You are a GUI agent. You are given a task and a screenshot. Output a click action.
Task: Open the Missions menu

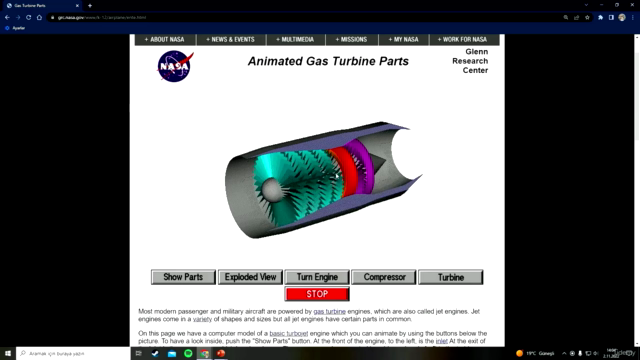351,40
